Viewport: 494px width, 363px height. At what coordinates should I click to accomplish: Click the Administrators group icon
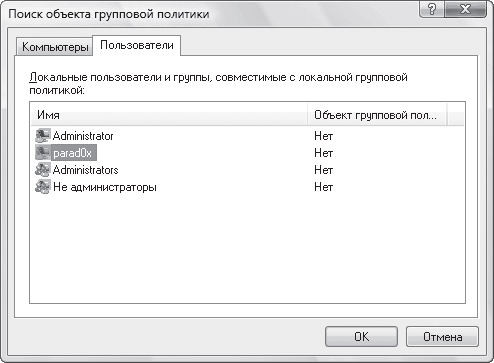click(43, 170)
